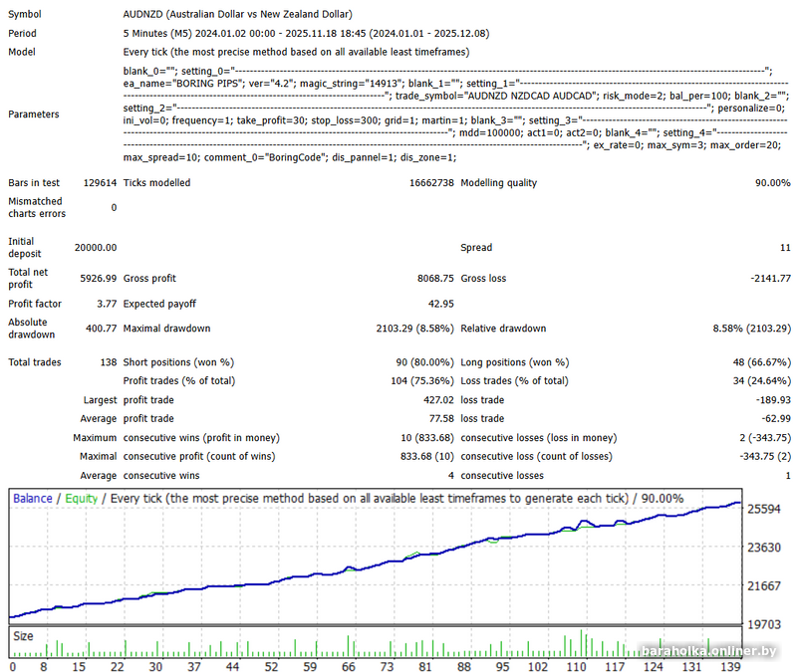Click the Profit factor value 3.77

[x=105, y=304]
